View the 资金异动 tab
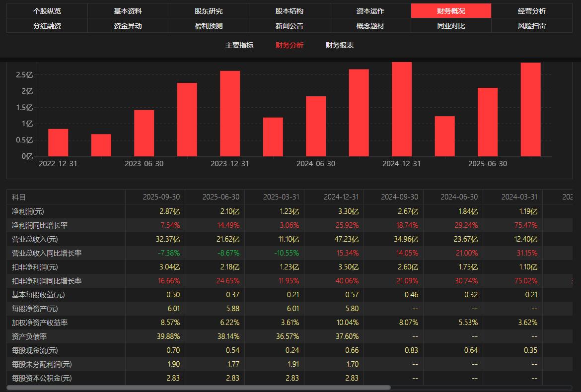Viewport: 581px width, 392px height. 128,26
